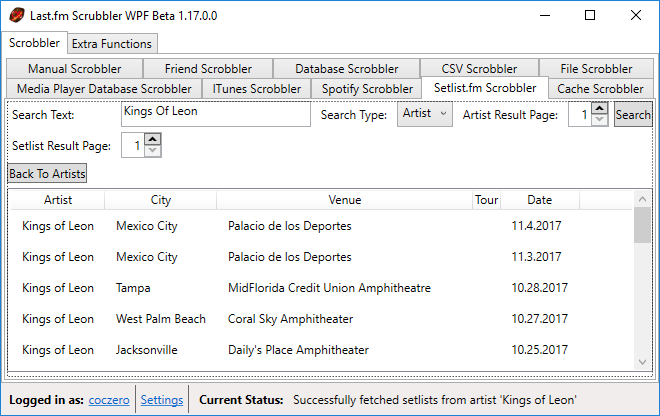
Task: Click the Tour column header
Action: click(x=487, y=200)
